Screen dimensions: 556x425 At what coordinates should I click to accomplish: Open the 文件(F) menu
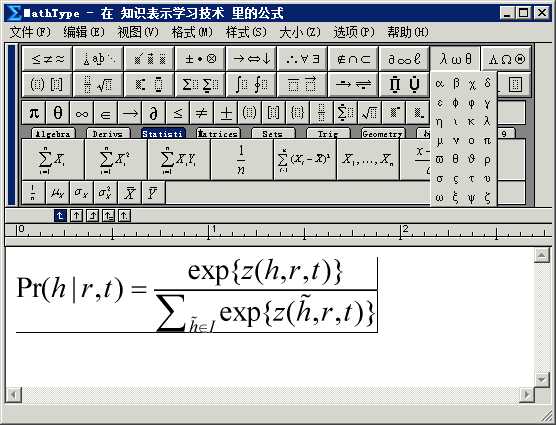pos(30,33)
